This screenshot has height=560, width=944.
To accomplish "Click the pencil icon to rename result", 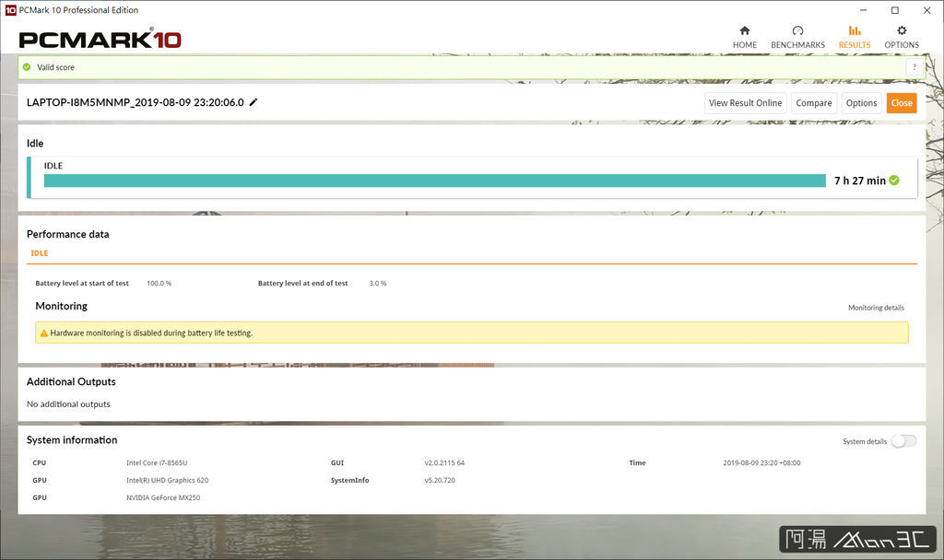I will click(x=254, y=102).
